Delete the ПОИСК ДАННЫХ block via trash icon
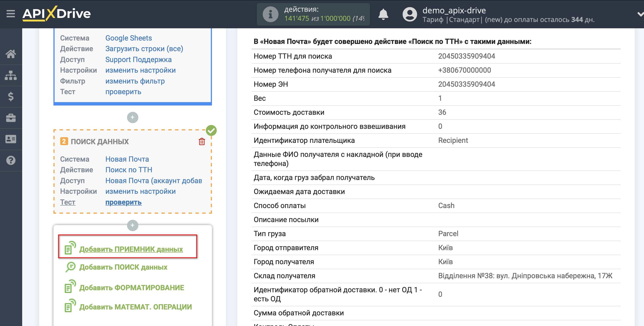This screenshot has width=644, height=326. tap(202, 141)
